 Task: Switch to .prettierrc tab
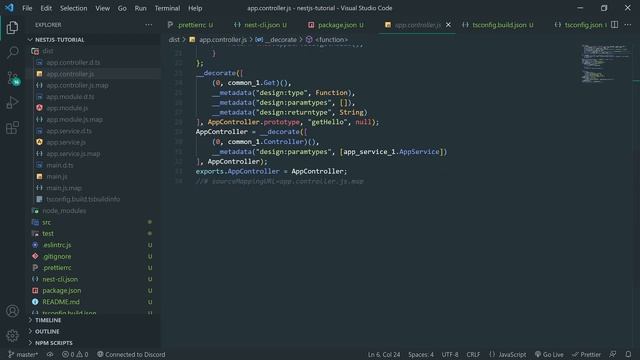(190, 25)
